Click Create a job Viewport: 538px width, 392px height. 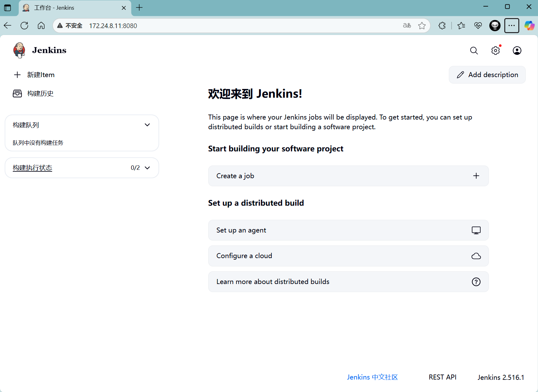(348, 176)
